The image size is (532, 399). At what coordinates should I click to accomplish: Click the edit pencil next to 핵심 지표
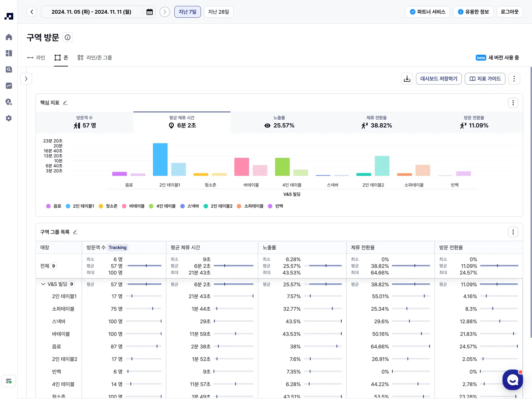(x=65, y=103)
